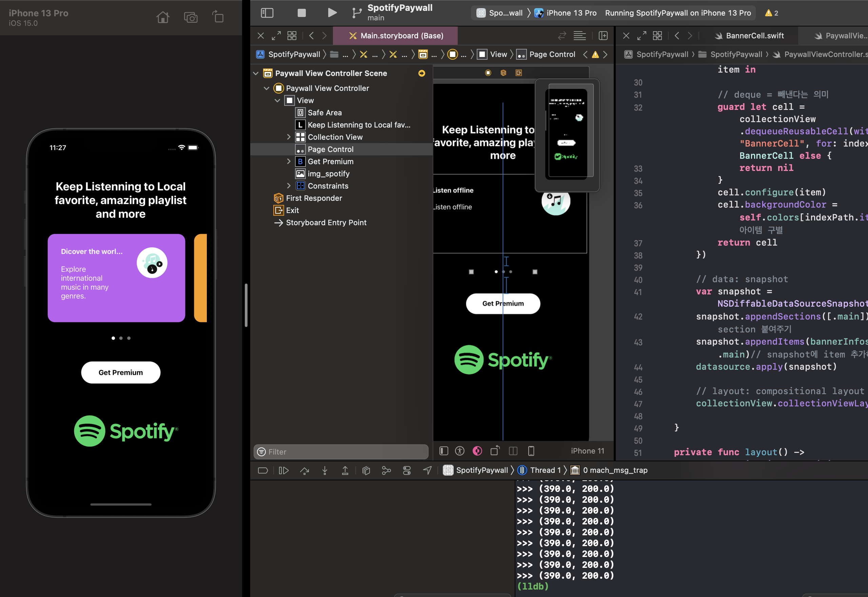This screenshot has height=597, width=868.
Task: Click the canvas minimap thumbnail
Action: pyautogui.click(x=568, y=135)
